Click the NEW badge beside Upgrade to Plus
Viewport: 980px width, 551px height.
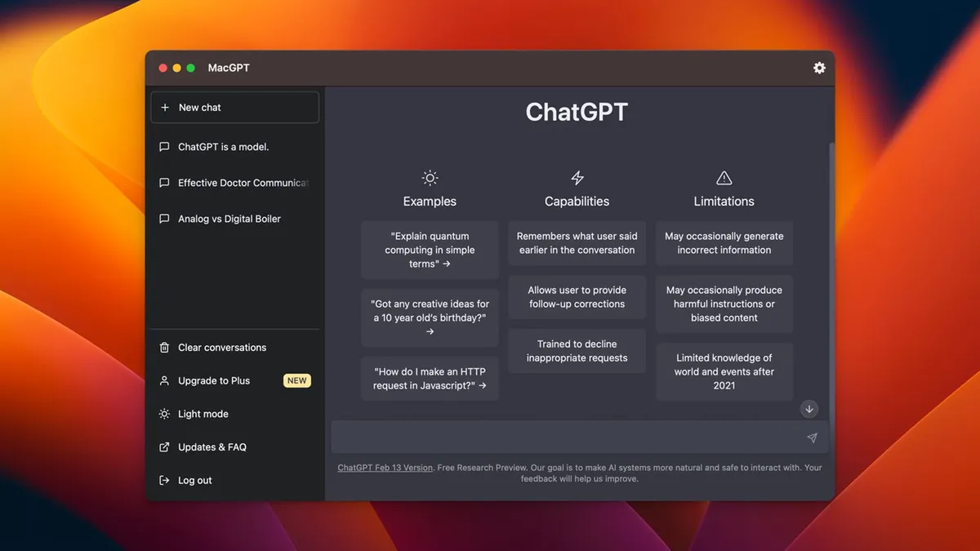pos(297,380)
